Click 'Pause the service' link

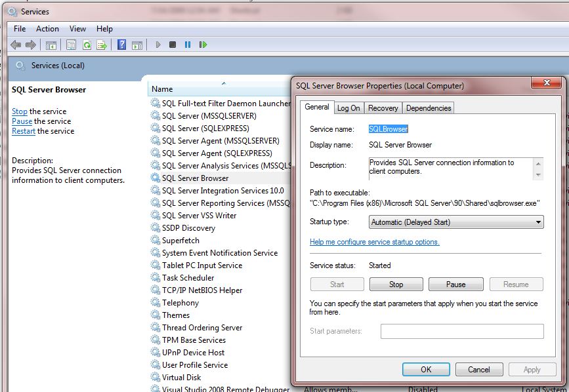(22, 121)
